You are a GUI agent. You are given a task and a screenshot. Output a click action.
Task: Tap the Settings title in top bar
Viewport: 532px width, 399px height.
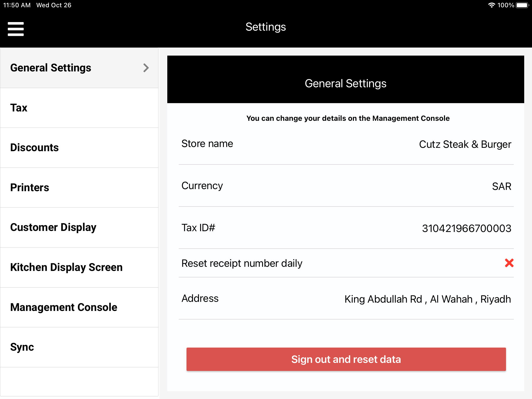(x=266, y=27)
